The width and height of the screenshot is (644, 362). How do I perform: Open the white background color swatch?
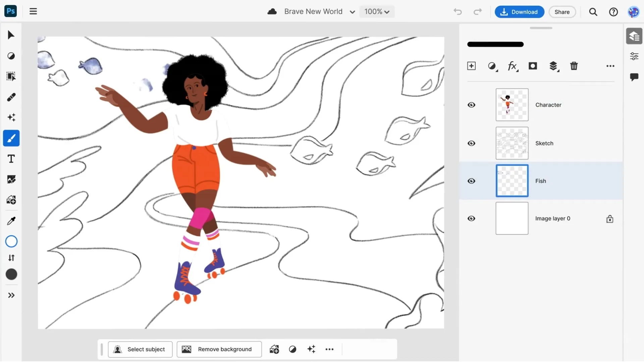click(x=11, y=241)
